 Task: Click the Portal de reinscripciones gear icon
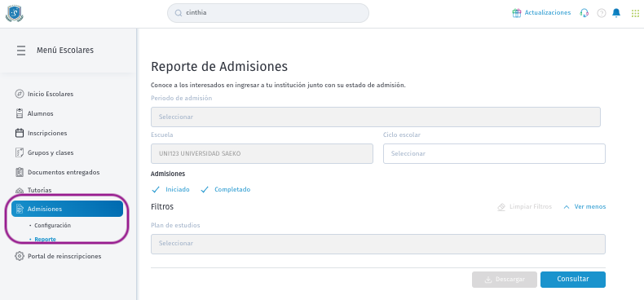coord(20,256)
